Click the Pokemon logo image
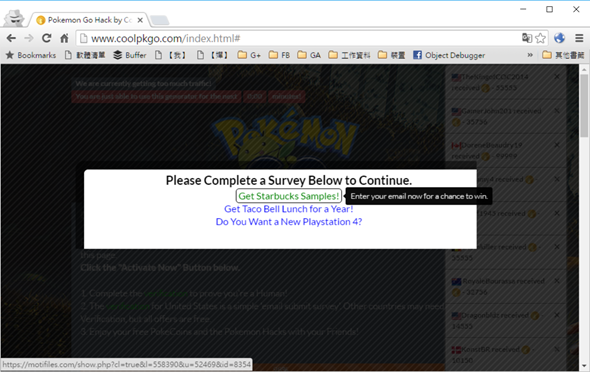590x372 pixels. 285,137
